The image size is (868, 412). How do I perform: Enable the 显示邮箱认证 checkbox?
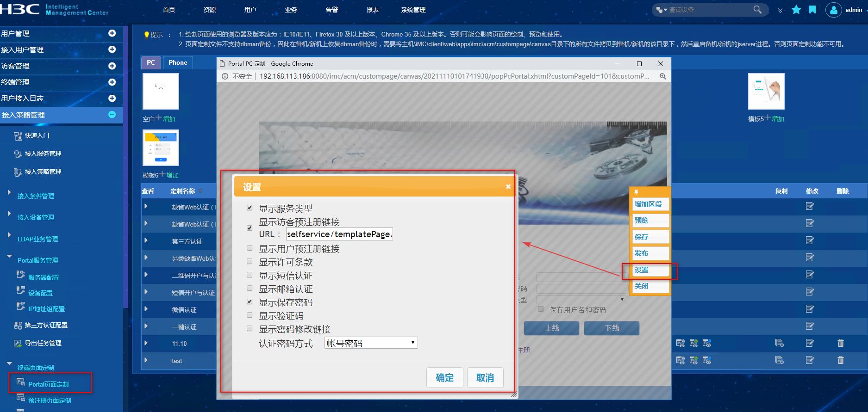tap(250, 289)
